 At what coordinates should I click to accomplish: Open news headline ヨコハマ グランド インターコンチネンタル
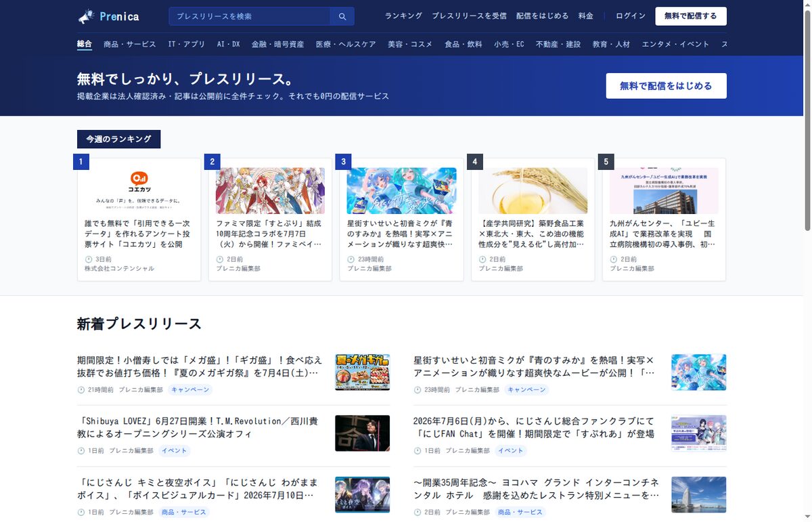coord(537,489)
